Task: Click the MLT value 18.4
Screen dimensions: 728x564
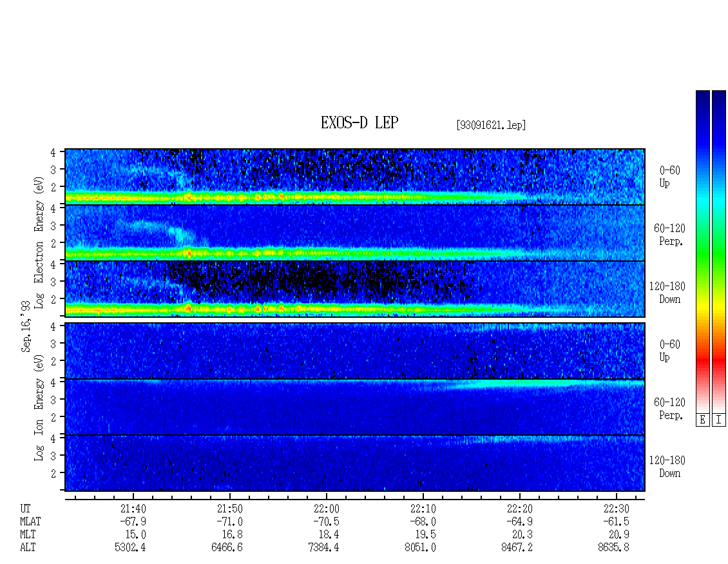Action: pos(329,535)
